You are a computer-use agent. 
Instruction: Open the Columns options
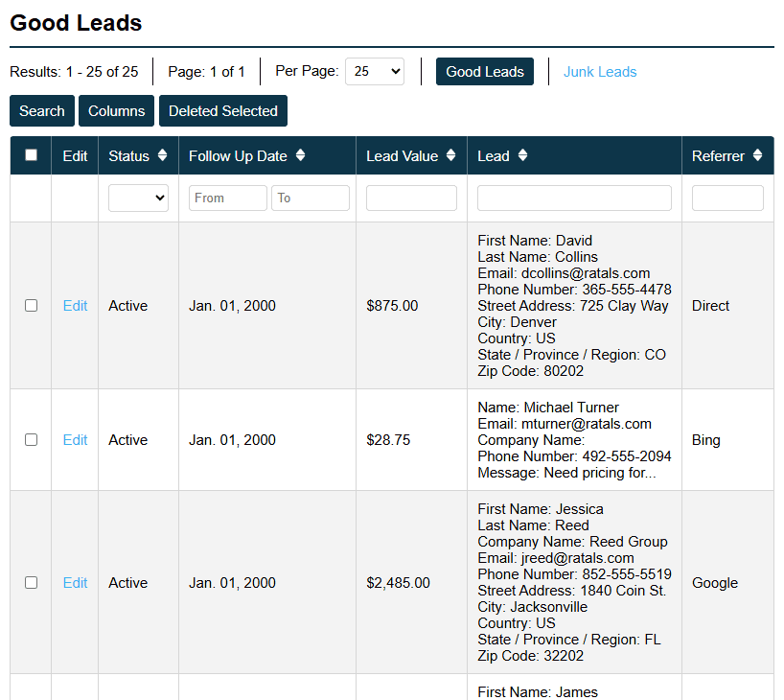(117, 110)
